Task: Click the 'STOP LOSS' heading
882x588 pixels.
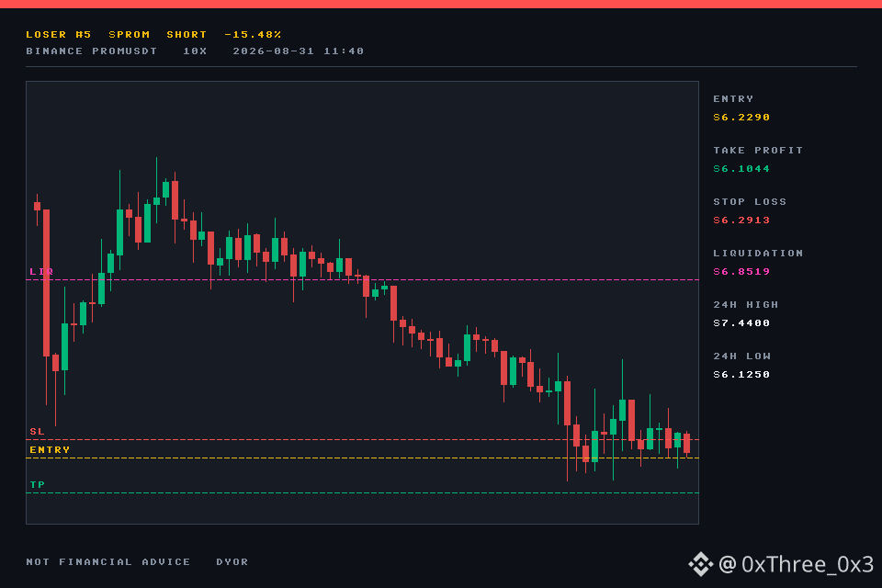Action: coord(750,202)
